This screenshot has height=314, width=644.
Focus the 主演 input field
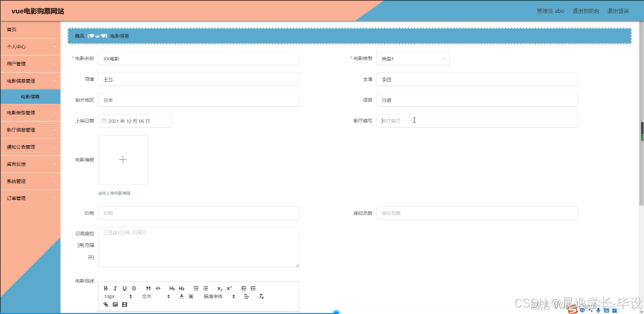[477, 79]
